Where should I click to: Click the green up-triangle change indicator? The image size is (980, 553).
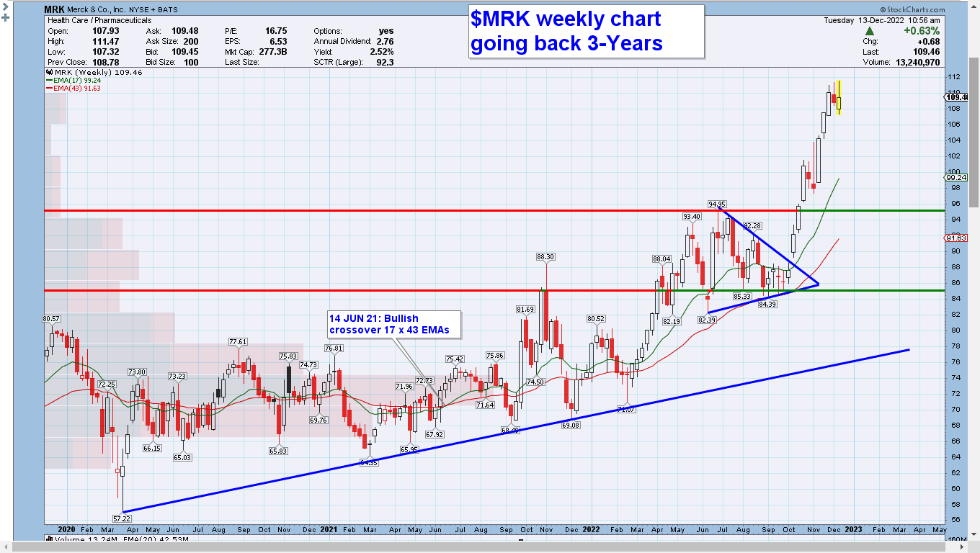[x=870, y=31]
